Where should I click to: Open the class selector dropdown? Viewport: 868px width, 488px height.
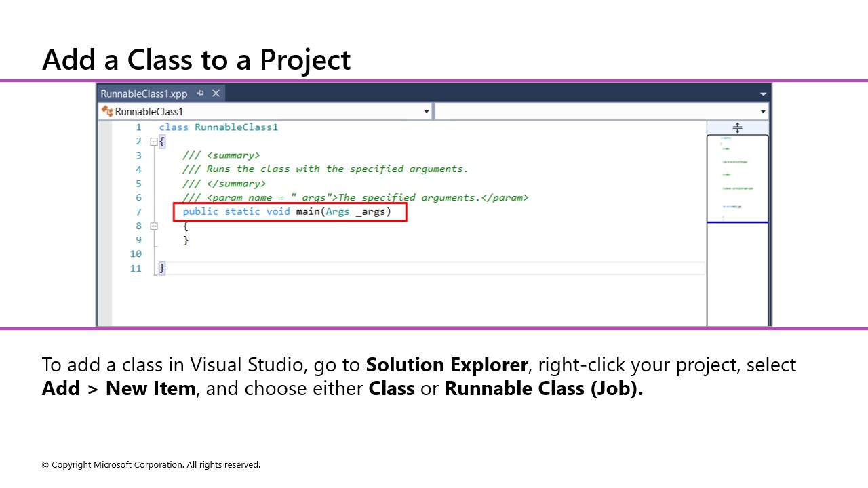point(426,110)
